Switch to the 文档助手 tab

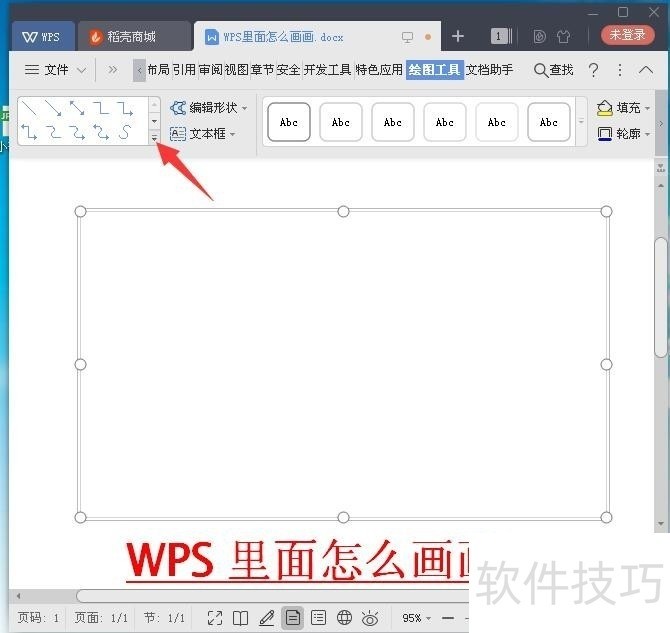point(489,70)
